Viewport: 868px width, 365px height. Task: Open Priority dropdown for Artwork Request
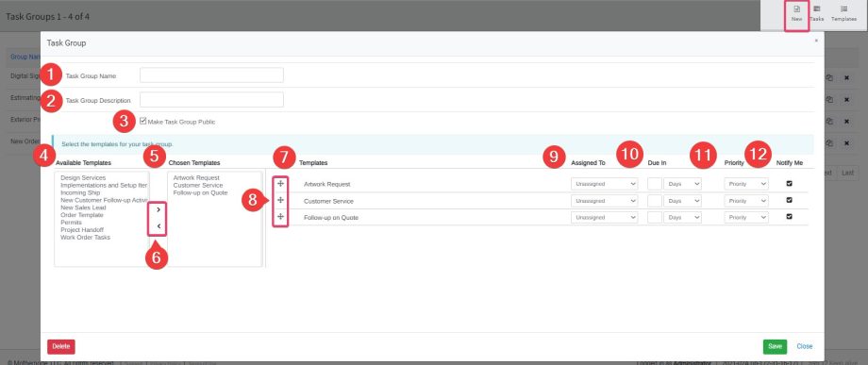(x=746, y=184)
